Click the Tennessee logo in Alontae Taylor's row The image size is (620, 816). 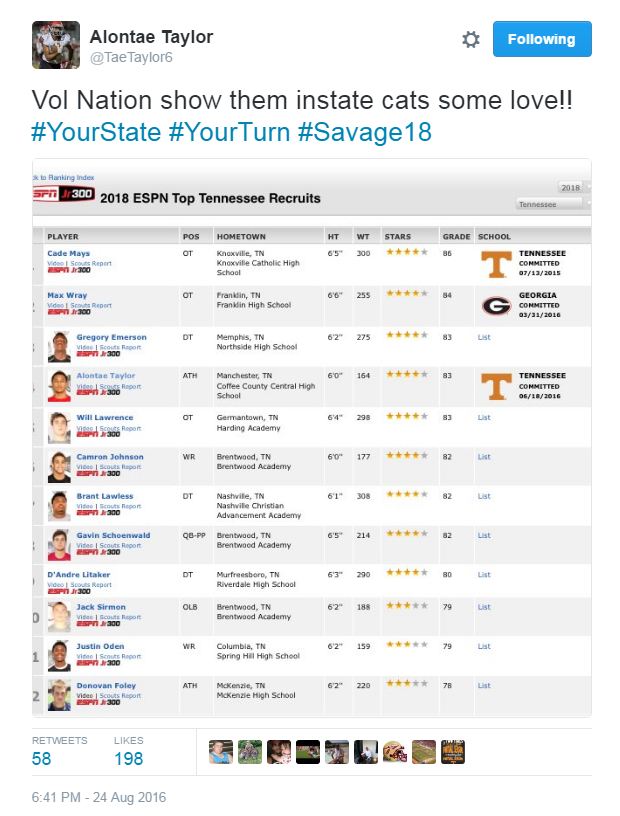[496, 387]
